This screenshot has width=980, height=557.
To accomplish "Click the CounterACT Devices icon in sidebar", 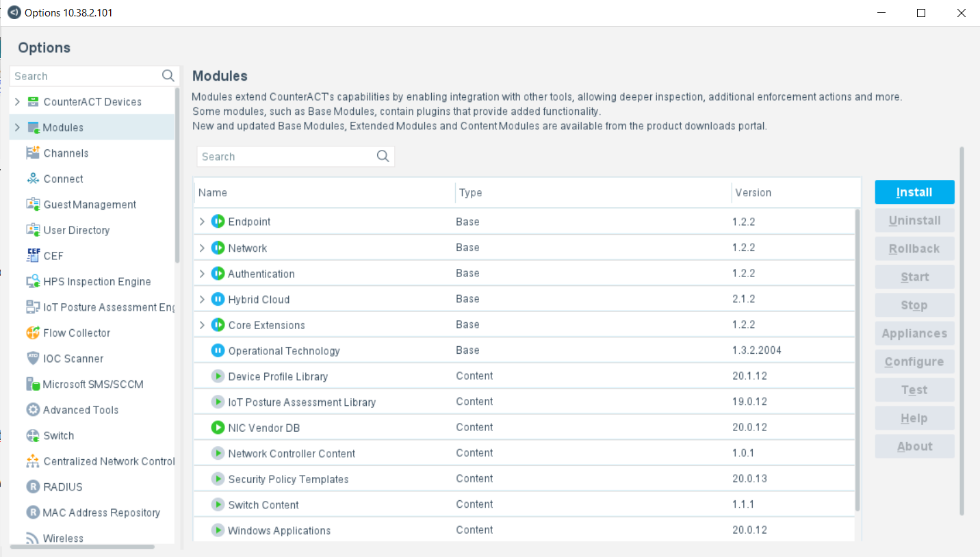I will (x=33, y=102).
